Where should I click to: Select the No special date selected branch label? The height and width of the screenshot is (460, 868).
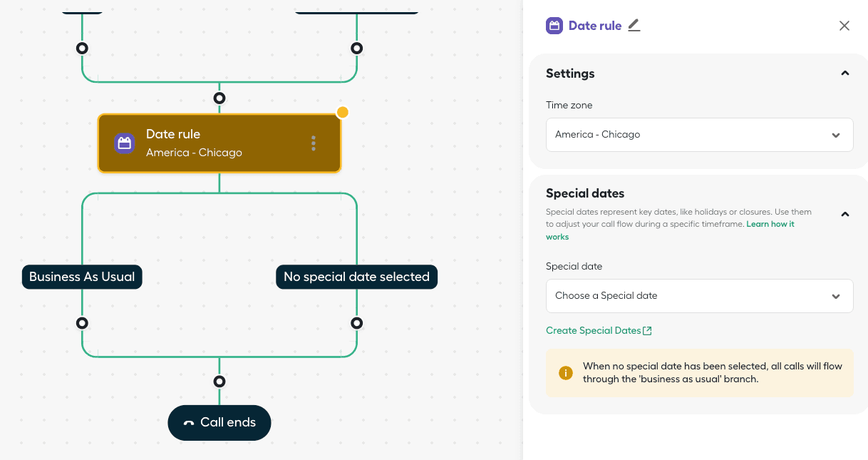coord(356,277)
